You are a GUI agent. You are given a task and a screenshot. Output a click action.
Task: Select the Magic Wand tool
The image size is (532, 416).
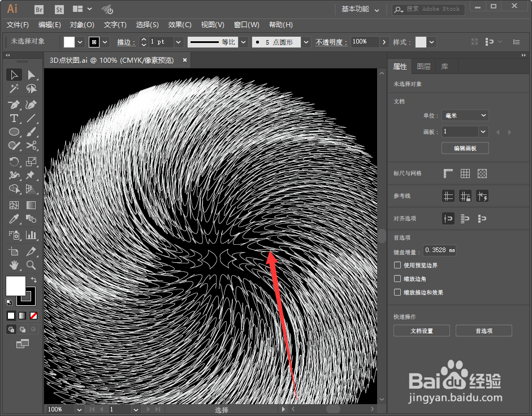point(14,89)
